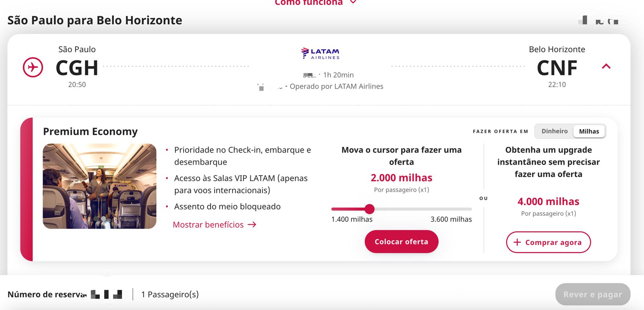Select the Dinheiro offer option
The height and width of the screenshot is (310, 644).
pos(554,131)
